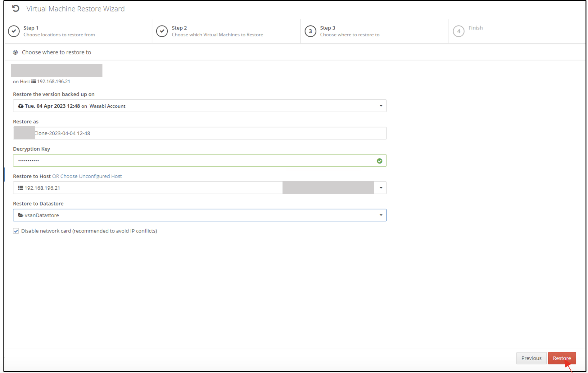Click the green validation check in Decryption Key
The height and width of the screenshot is (373, 588).
point(379,161)
